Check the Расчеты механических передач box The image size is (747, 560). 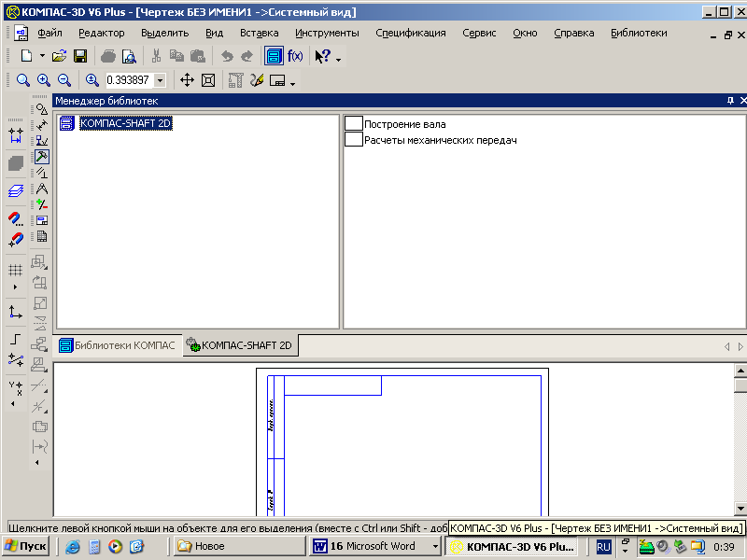pos(354,139)
